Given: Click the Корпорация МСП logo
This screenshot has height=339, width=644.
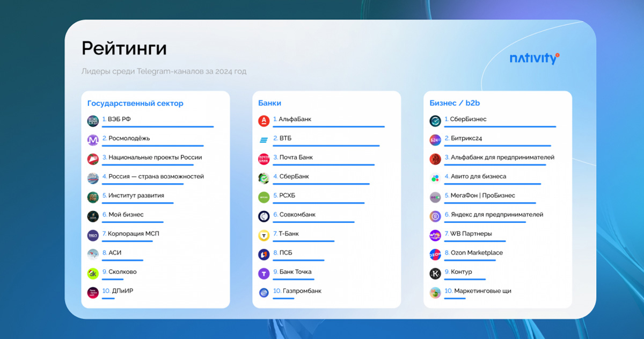Looking at the screenshot, I should coord(93,235).
